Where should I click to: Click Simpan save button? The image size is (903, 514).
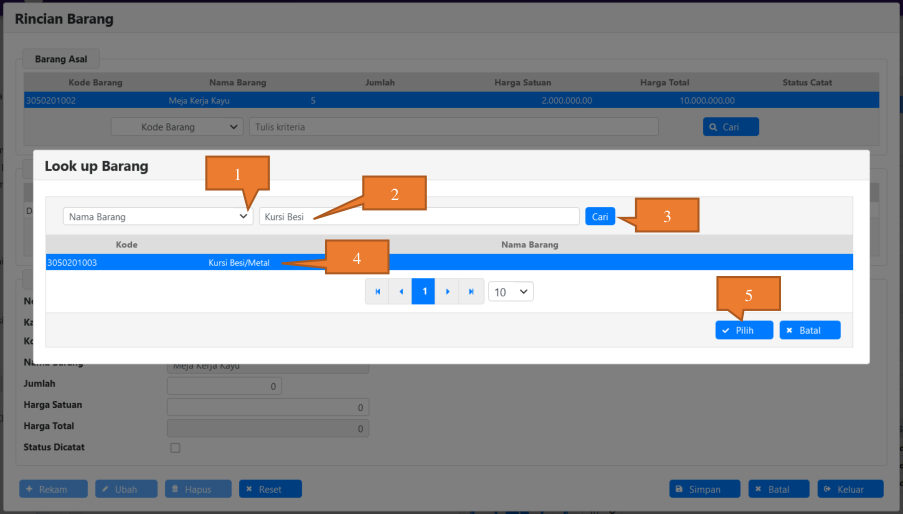coord(704,489)
